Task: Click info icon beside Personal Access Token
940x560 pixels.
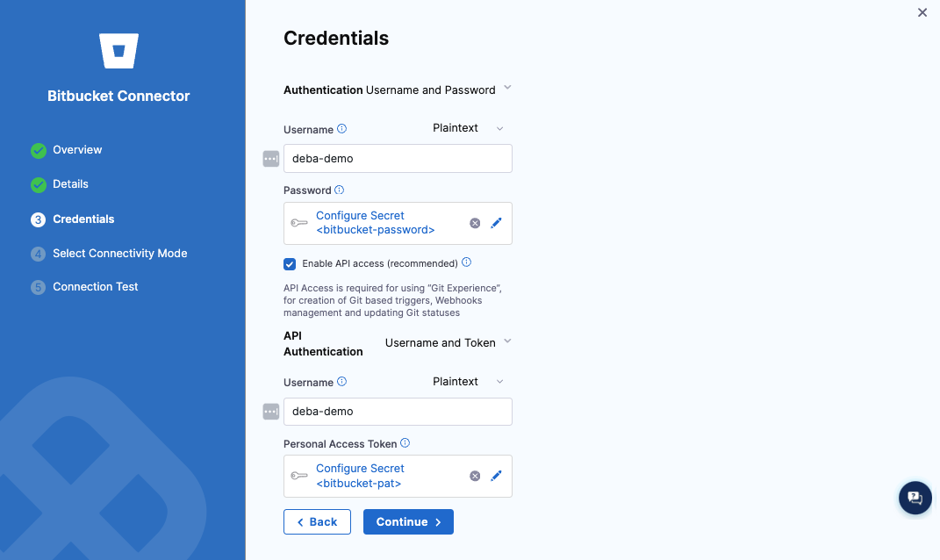Action: coord(405,443)
